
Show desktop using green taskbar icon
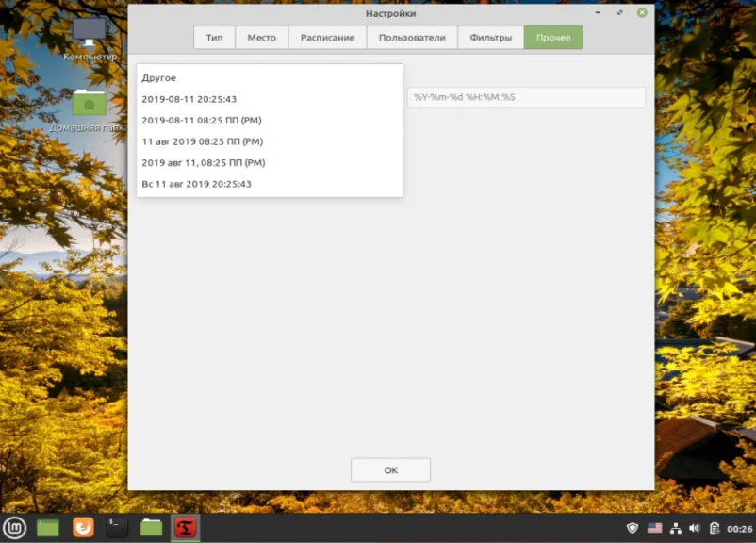tap(48, 528)
